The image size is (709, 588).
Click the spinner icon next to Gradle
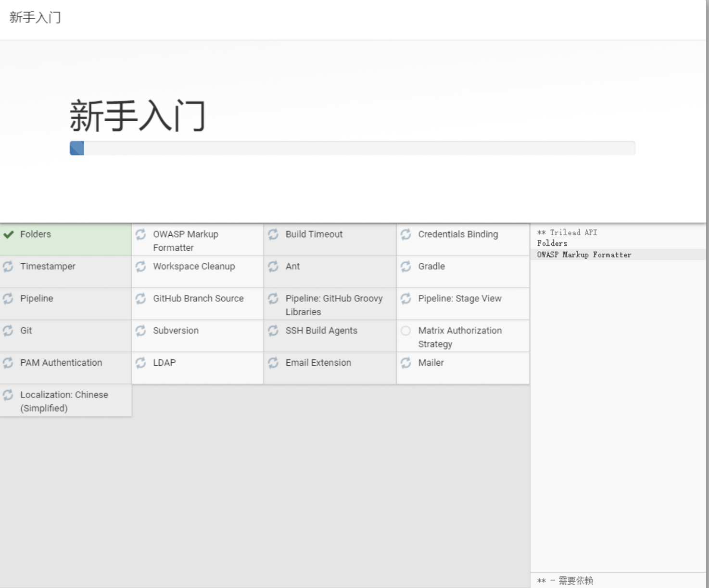[406, 267]
